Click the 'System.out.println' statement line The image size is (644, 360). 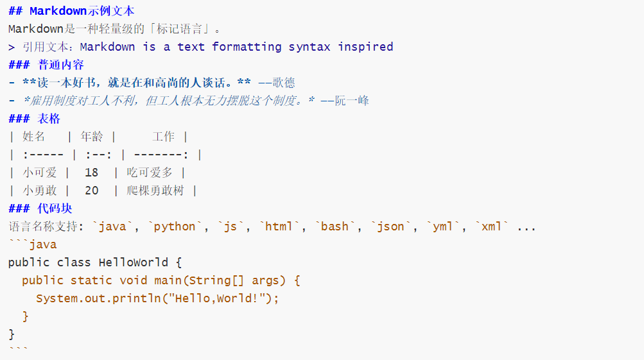[157, 298]
